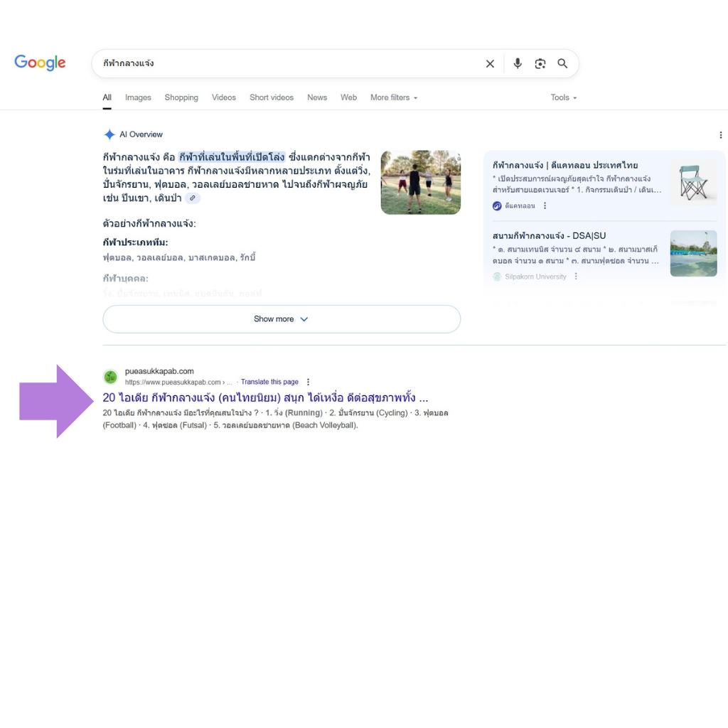Click the search input field
The width and height of the screenshot is (728, 728).
coord(284,64)
